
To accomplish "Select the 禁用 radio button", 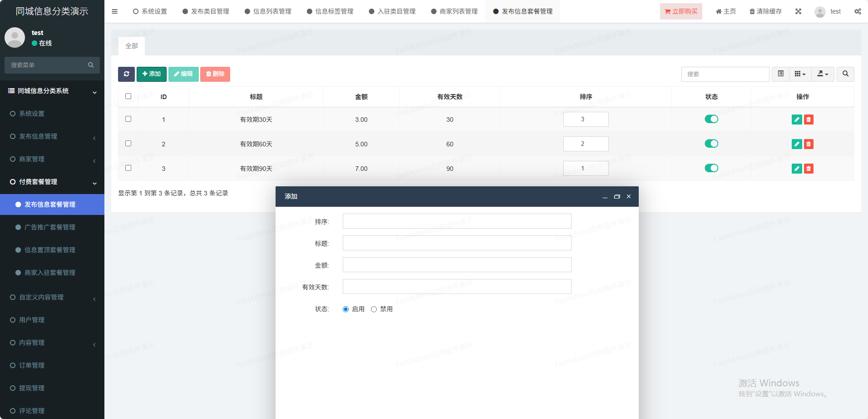I will click(374, 309).
